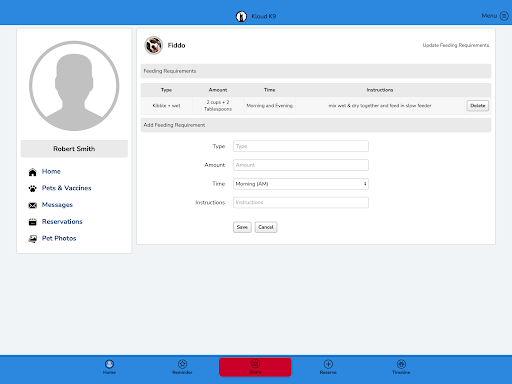Tap the red Share button icon
This screenshot has height=384, width=512.
[255, 363]
